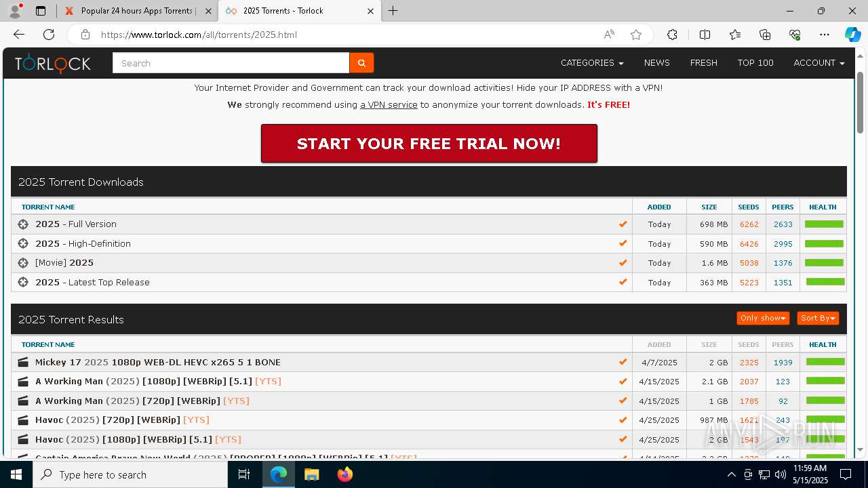Click the volume icon in system tray
The width and height of the screenshot is (868, 488).
[x=781, y=474]
